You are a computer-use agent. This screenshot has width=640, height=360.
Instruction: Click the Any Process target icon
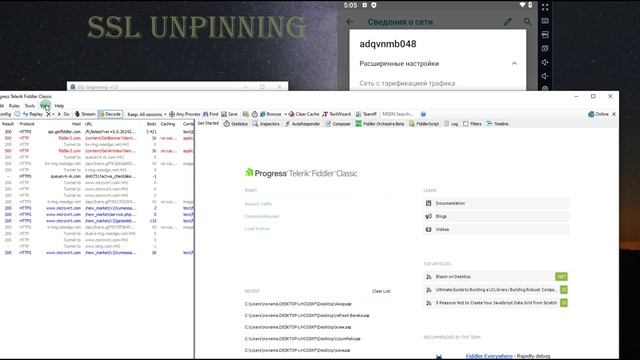pyautogui.click(x=172, y=114)
